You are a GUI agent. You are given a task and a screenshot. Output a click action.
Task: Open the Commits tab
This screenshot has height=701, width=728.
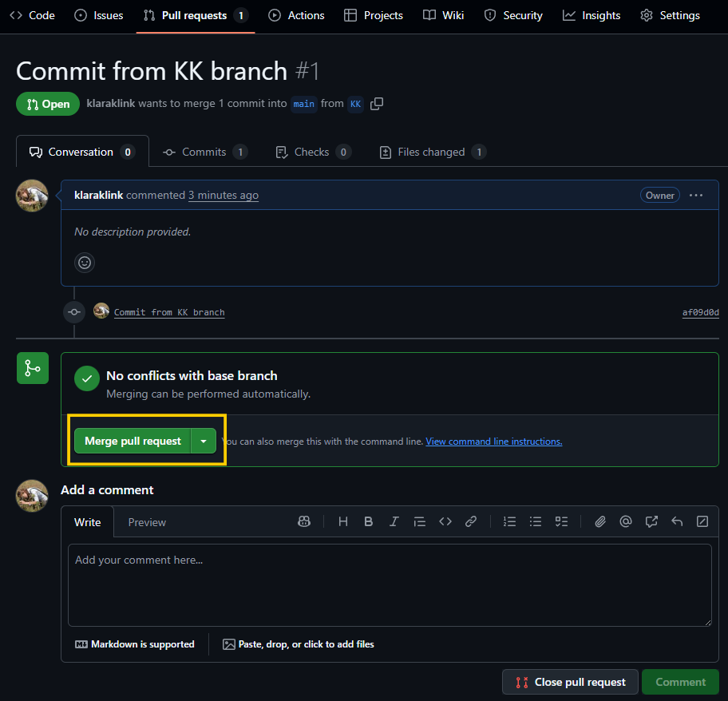[204, 152]
